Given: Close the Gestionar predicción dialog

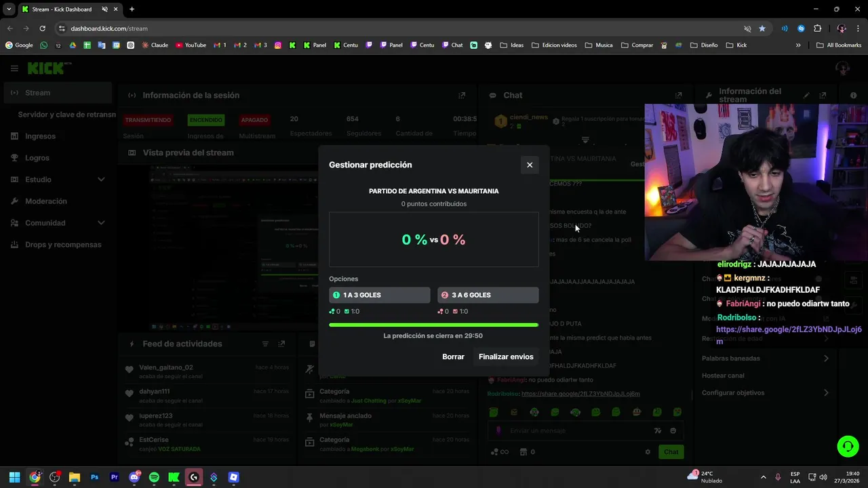Looking at the screenshot, I should coord(530,165).
